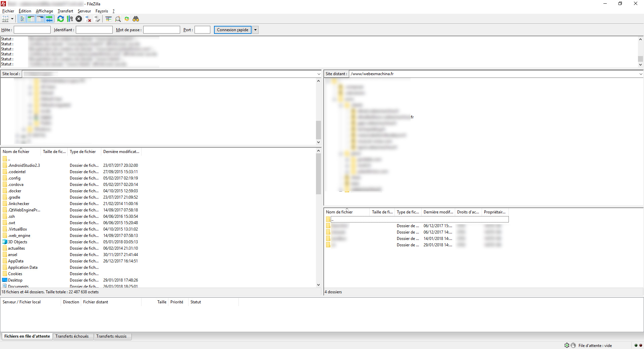Expand the Site local path dropdown

point(319,74)
